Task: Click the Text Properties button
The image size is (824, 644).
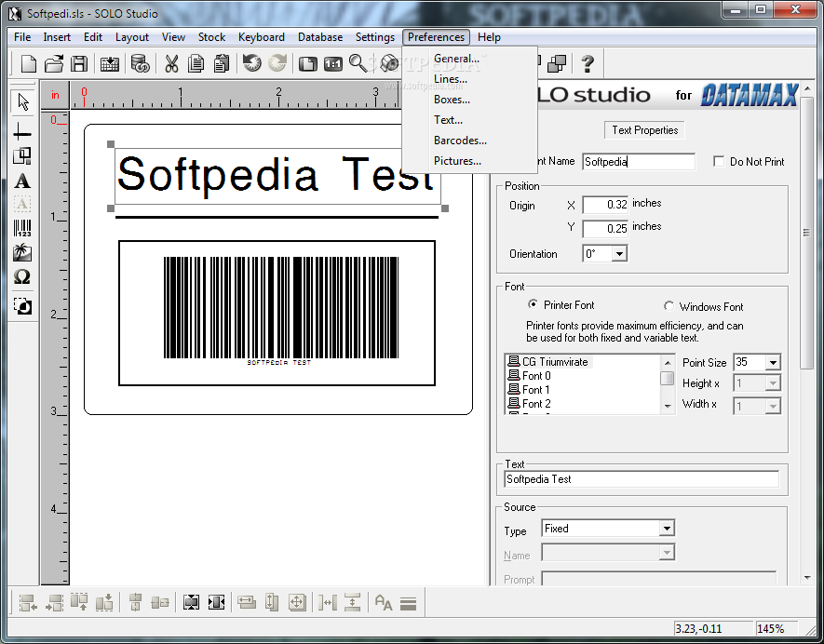Action: (645, 130)
